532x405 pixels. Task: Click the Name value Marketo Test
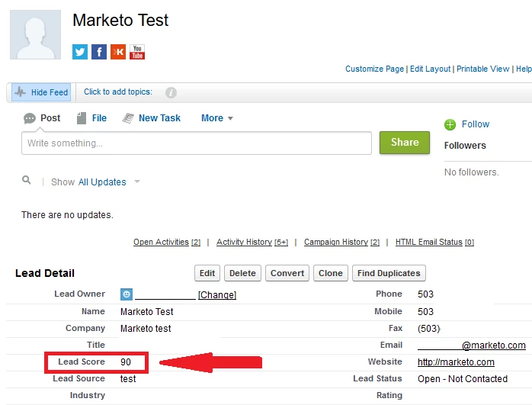point(147,312)
